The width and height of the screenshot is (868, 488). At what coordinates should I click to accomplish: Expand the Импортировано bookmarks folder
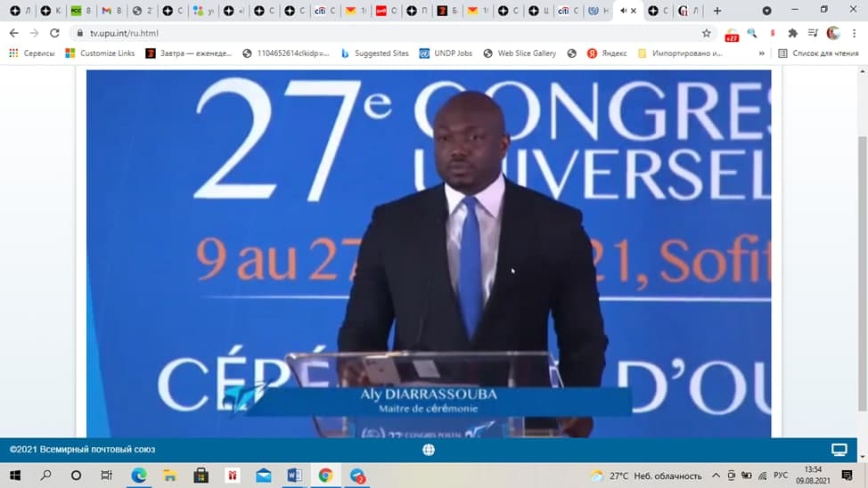point(680,53)
